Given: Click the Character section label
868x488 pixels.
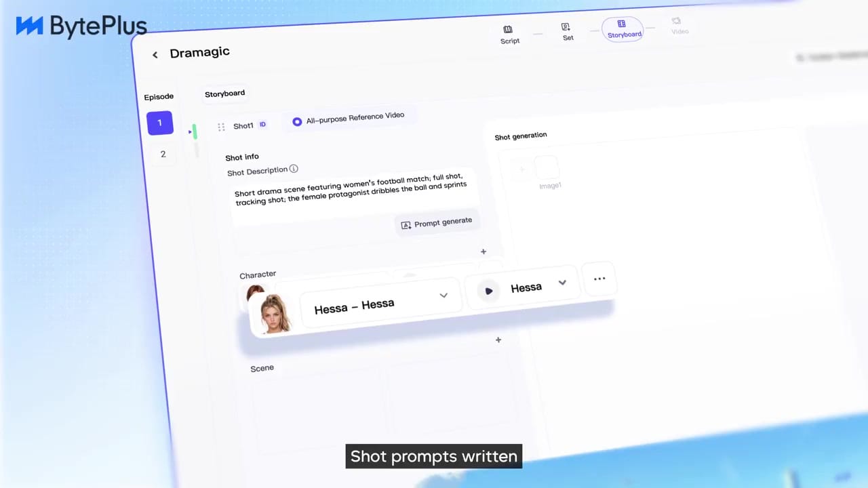Looking at the screenshot, I should tap(258, 274).
